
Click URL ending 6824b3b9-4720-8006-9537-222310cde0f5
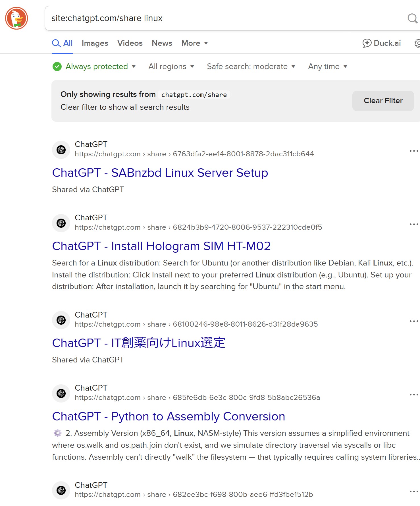click(198, 227)
